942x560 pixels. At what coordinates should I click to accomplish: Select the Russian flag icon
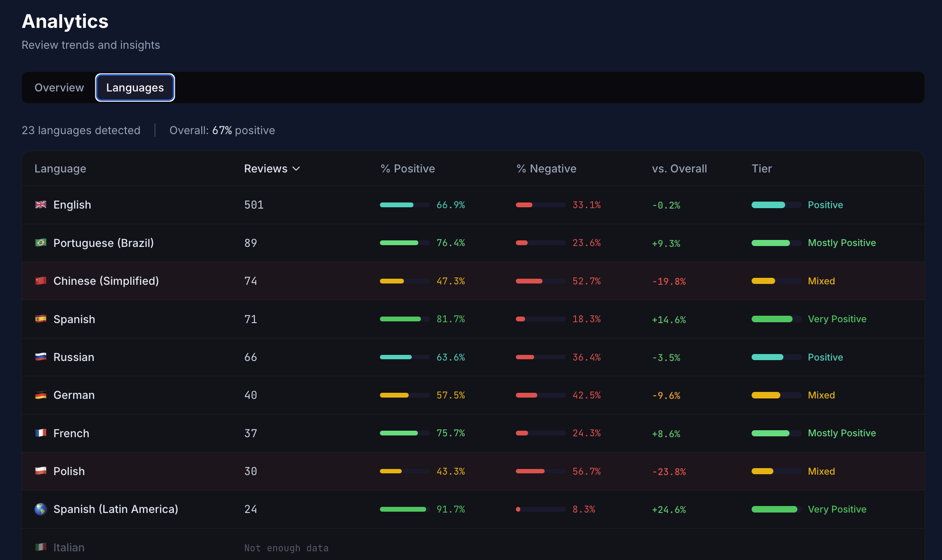41,357
